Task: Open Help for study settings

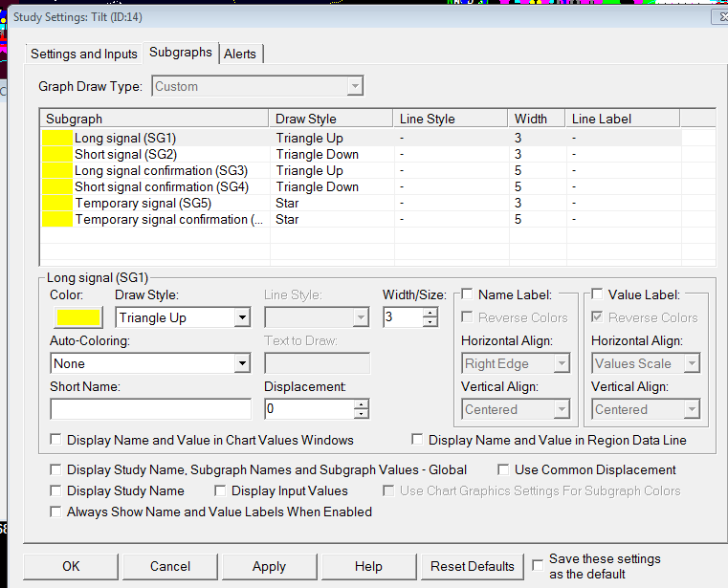Action: 368,566
